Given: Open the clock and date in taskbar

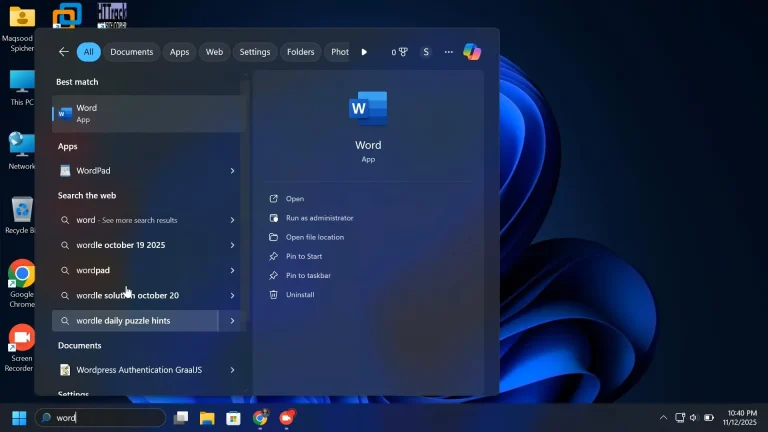Looking at the screenshot, I should tap(740, 418).
